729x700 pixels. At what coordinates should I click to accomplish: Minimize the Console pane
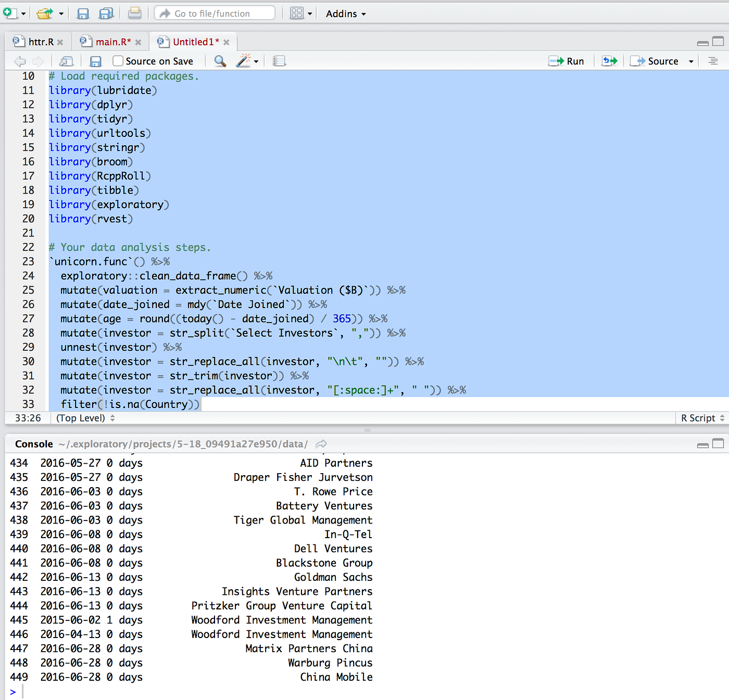click(x=702, y=444)
